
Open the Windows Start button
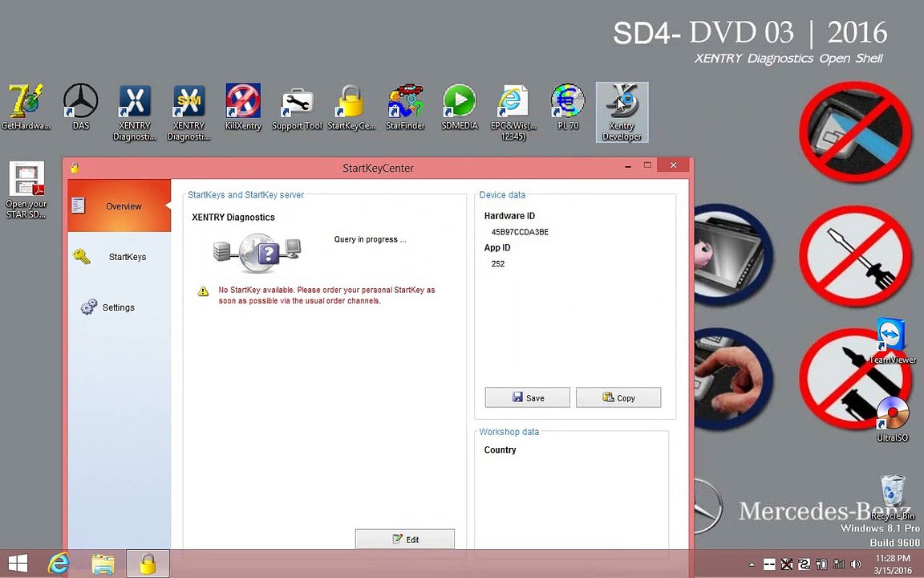click(18, 564)
